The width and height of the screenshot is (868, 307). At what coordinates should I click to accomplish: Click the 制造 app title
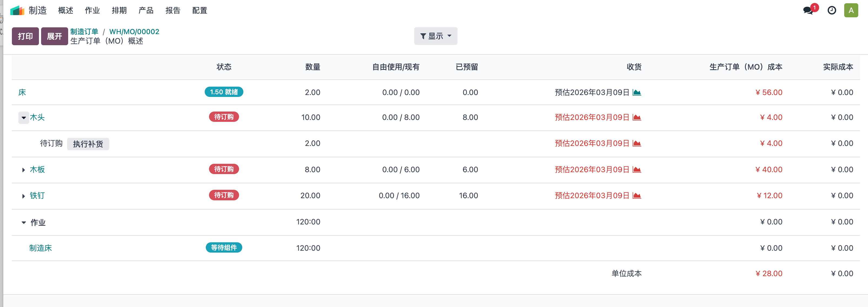pyautogui.click(x=37, y=11)
